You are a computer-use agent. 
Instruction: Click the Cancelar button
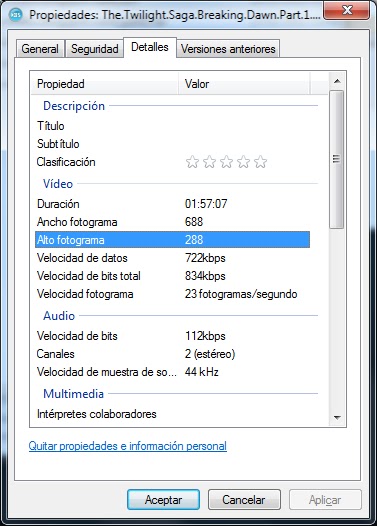tap(244, 500)
